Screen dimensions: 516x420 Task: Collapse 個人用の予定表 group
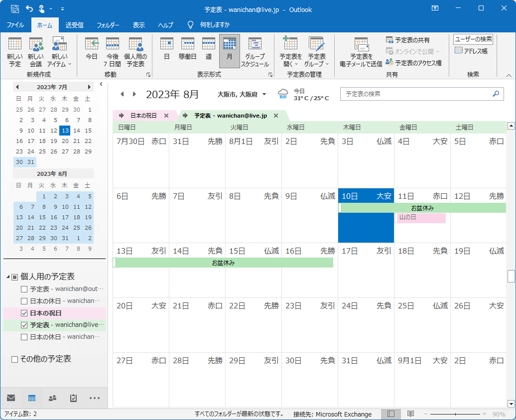(7, 277)
